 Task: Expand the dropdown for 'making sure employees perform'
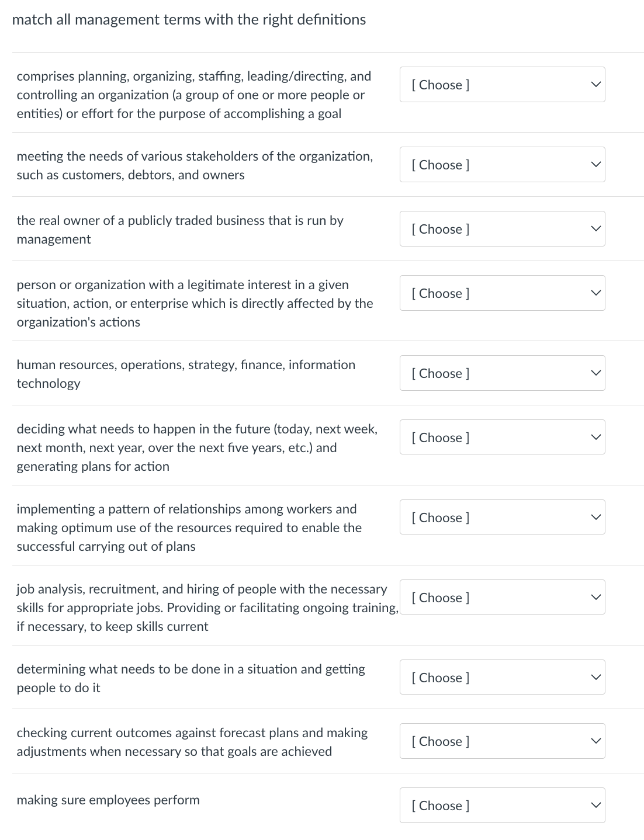502,806
